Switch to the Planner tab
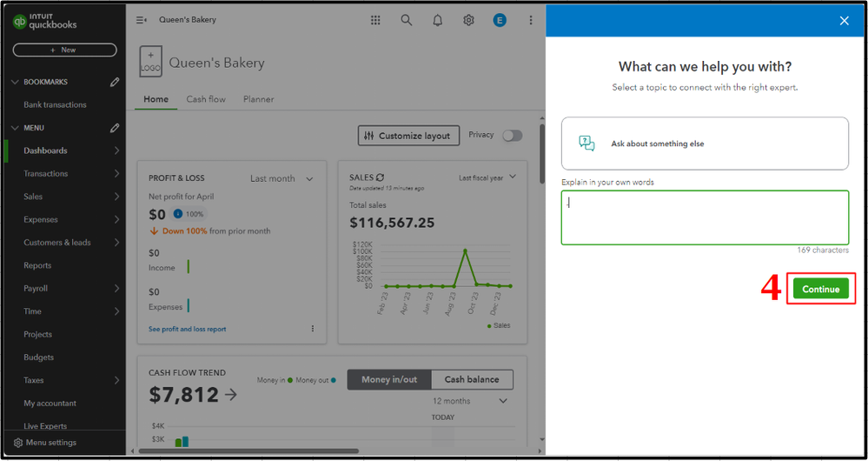Image resolution: width=868 pixels, height=461 pixels. [x=259, y=99]
